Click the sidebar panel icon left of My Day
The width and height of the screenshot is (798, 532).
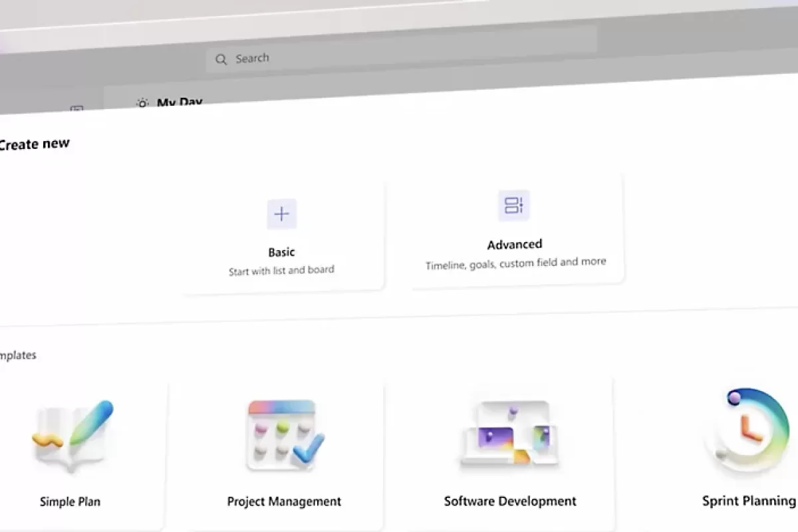coord(77,110)
